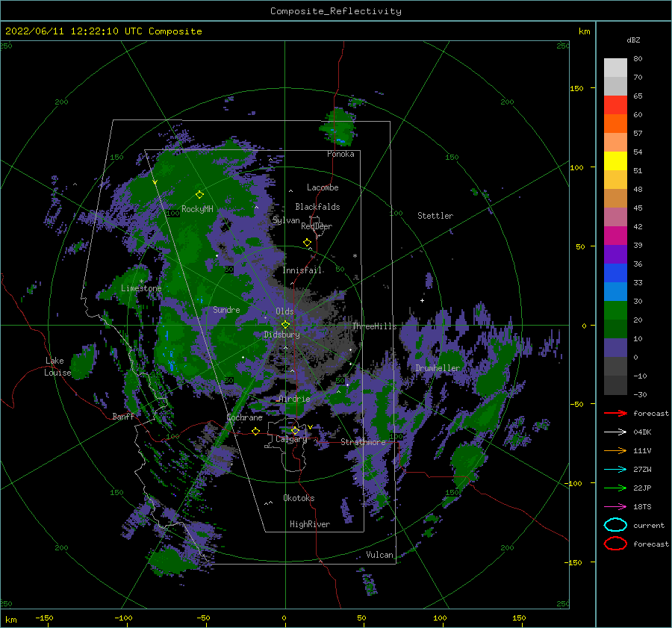Click the Strathmore town label
This screenshot has height=628, width=672.
click(x=363, y=442)
